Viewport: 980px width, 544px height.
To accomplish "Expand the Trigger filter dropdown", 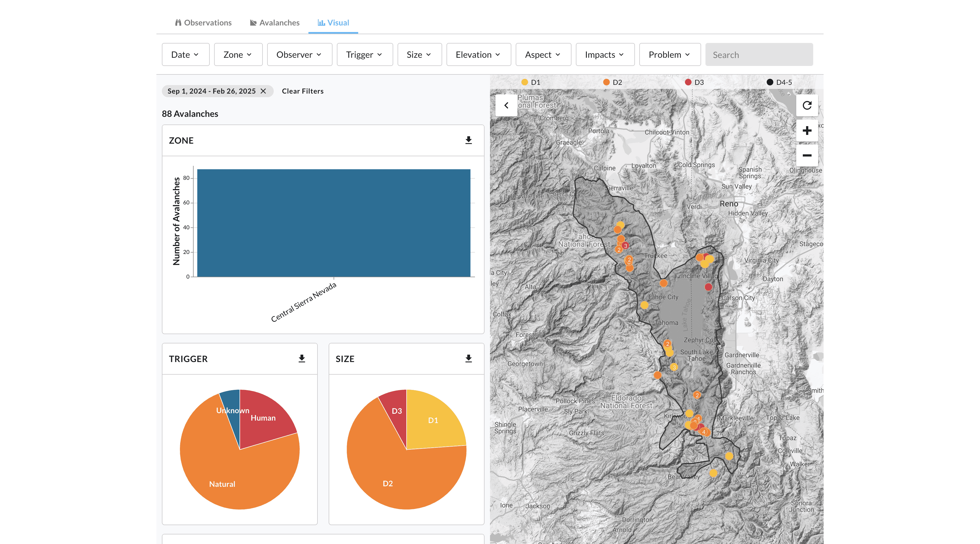I will click(x=364, y=54).
